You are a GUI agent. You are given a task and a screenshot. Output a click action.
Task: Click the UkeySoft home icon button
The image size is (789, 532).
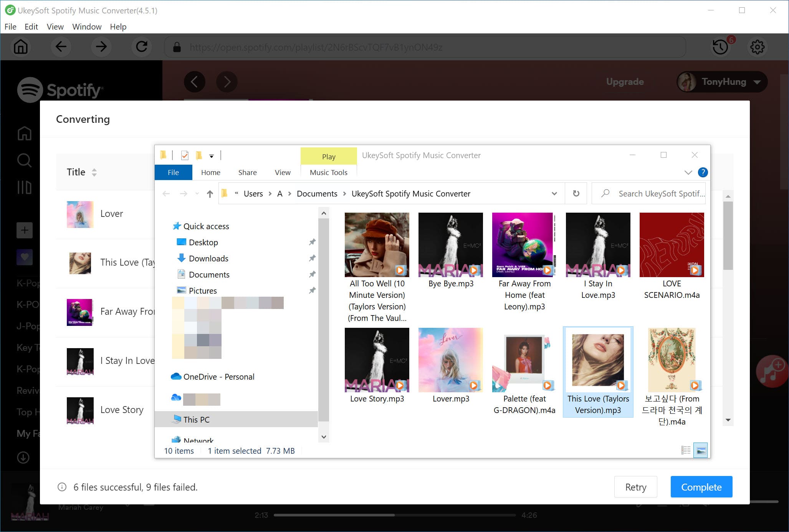point(21,47)
